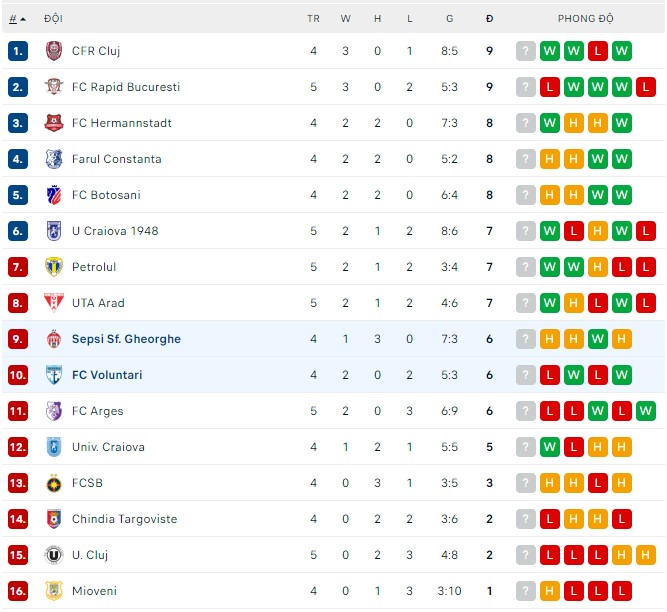Open the Chindia Targoviste team link
Image resolution: width=667 pixels, height=612 pixels.
124,519
